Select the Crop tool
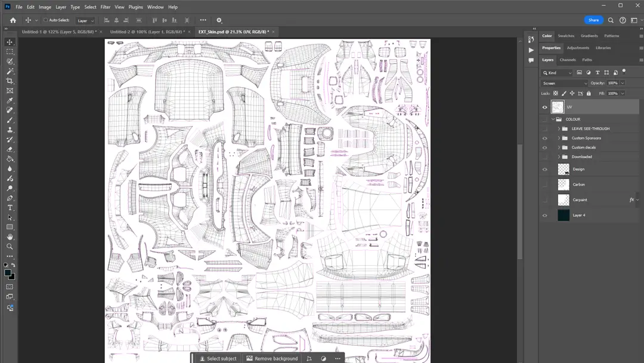Screen dimensions: 644x363 coord(9,81)
